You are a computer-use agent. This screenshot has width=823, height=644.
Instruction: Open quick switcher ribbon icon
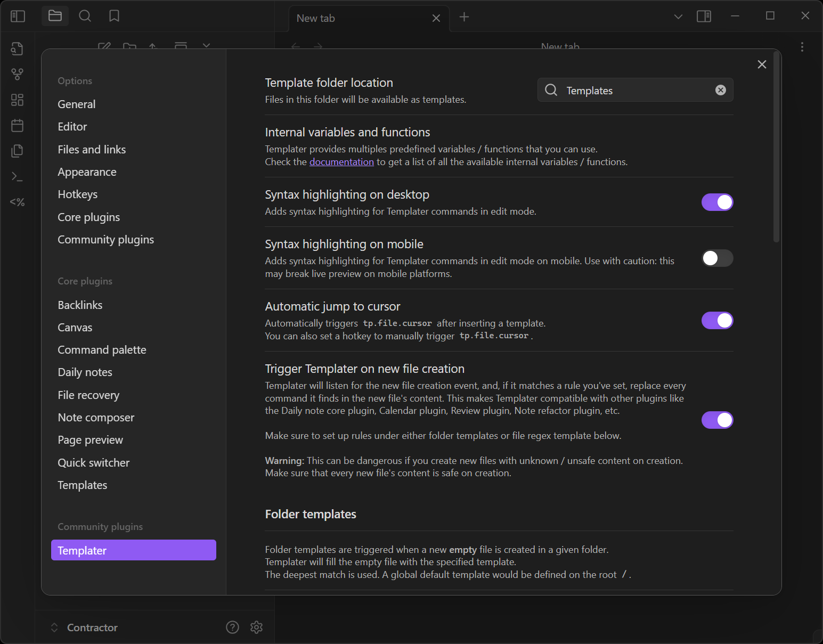click(x=17, y=48)
